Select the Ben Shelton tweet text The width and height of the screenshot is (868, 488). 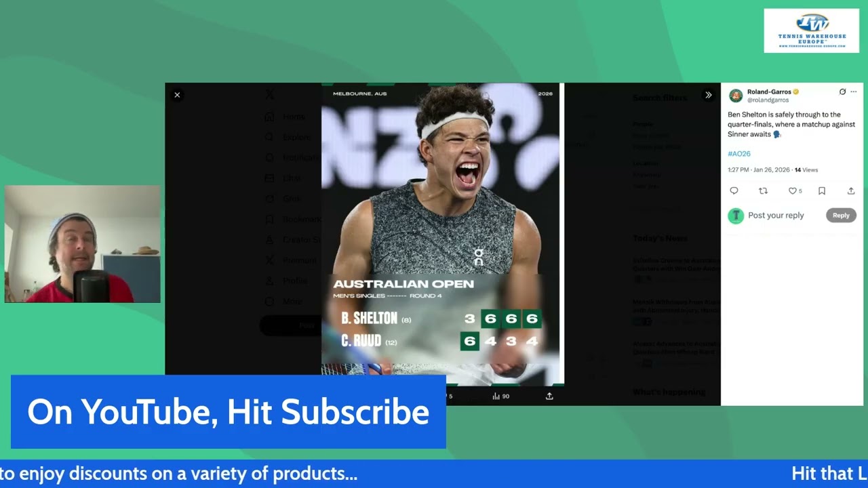point(791,125)
